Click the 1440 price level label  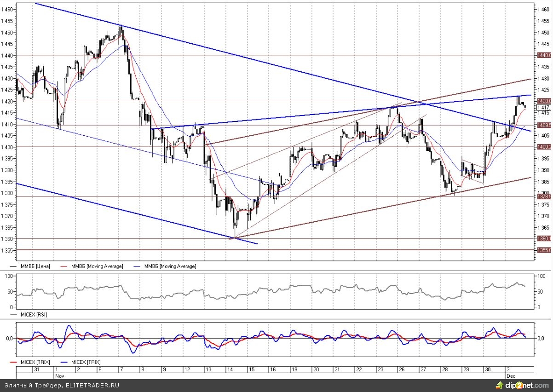pyautogui.click(x=544, y=55)
